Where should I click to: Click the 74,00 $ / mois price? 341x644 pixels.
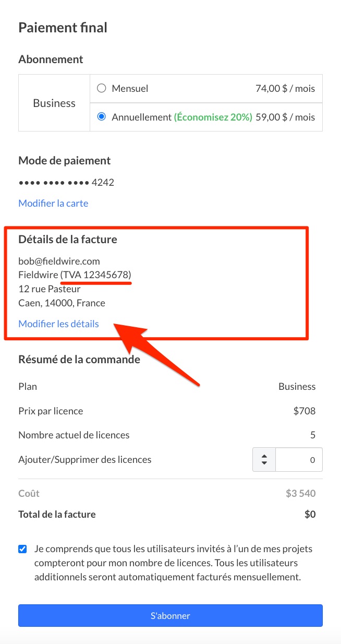point(285,89)
